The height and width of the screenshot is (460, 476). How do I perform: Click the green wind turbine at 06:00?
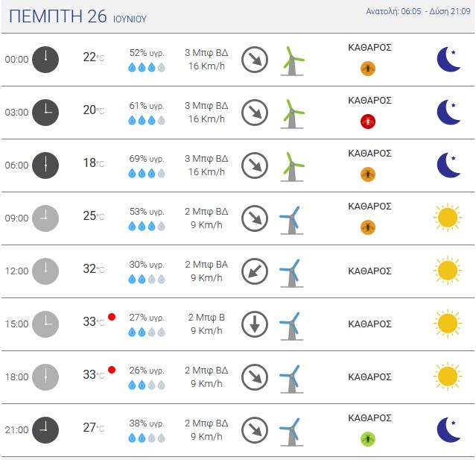click(x=292, y=167)
